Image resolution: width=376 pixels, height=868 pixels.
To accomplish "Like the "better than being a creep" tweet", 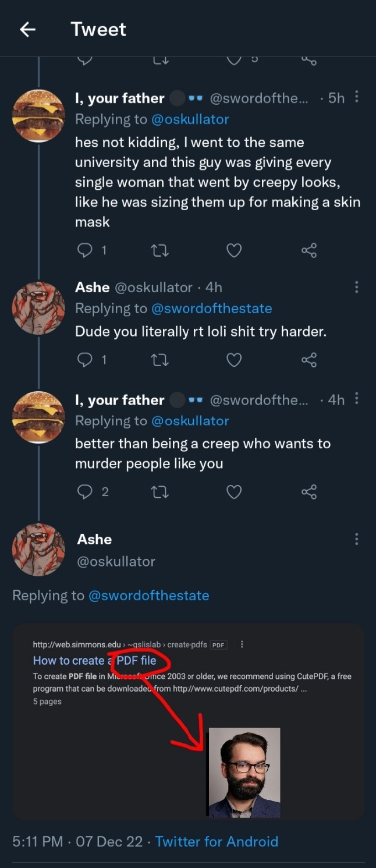I will click(234, 492).
